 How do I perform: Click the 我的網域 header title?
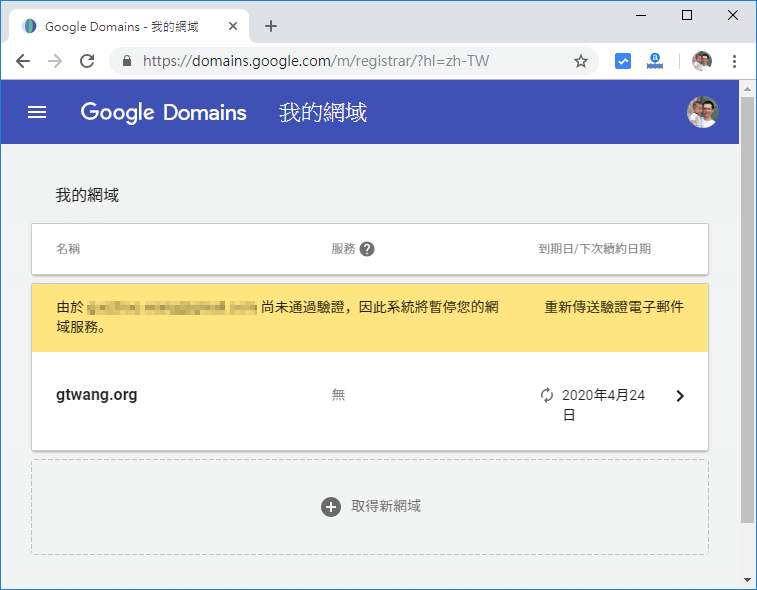323,112
